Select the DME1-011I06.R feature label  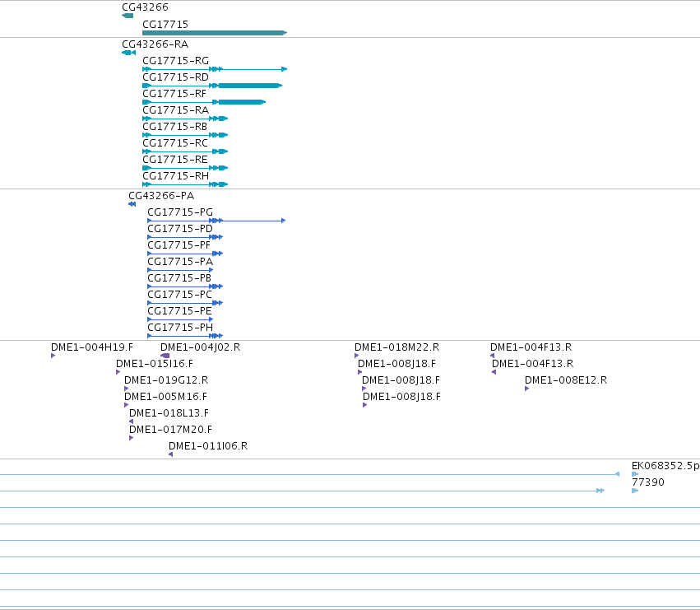(x=208, y=446)
